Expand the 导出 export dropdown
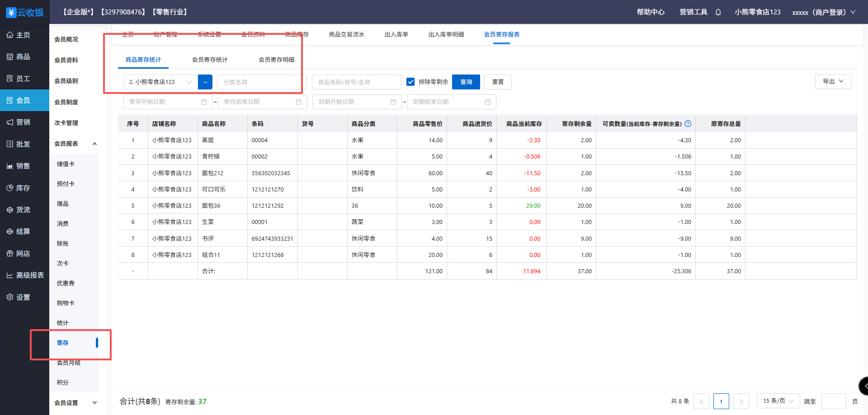This screenshot has height=415, width=868. tap(833, 82)
